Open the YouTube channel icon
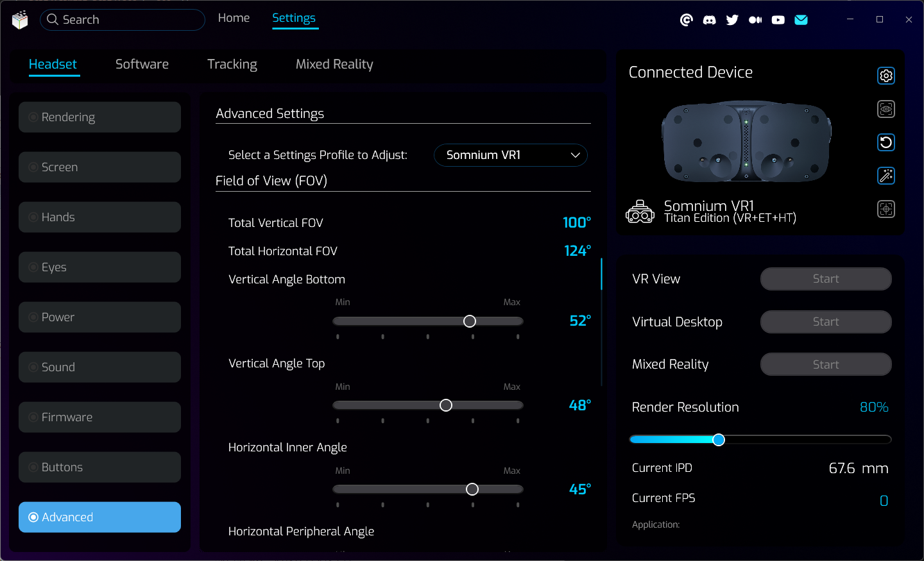This screenshot has width=924, height=561. (778, 20)
